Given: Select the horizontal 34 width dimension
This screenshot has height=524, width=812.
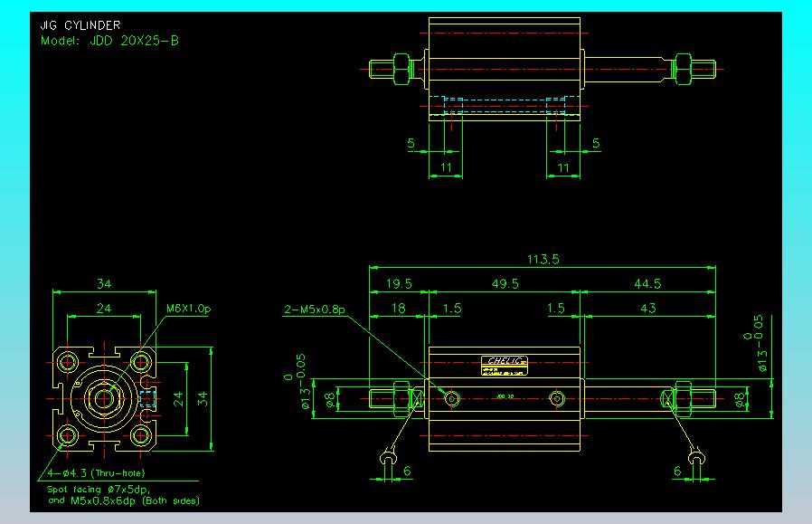Looking at the screenshot, I should [x=104, y=283].
